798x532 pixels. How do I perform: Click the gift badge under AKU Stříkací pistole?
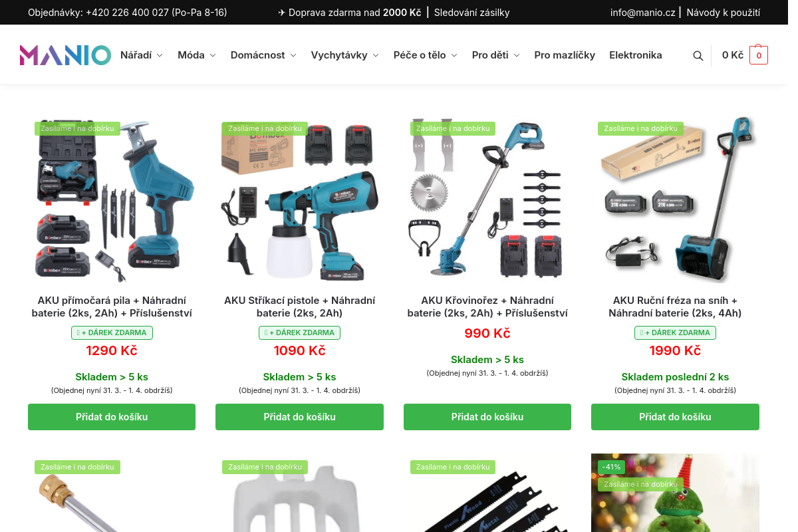tap(299, 332)
